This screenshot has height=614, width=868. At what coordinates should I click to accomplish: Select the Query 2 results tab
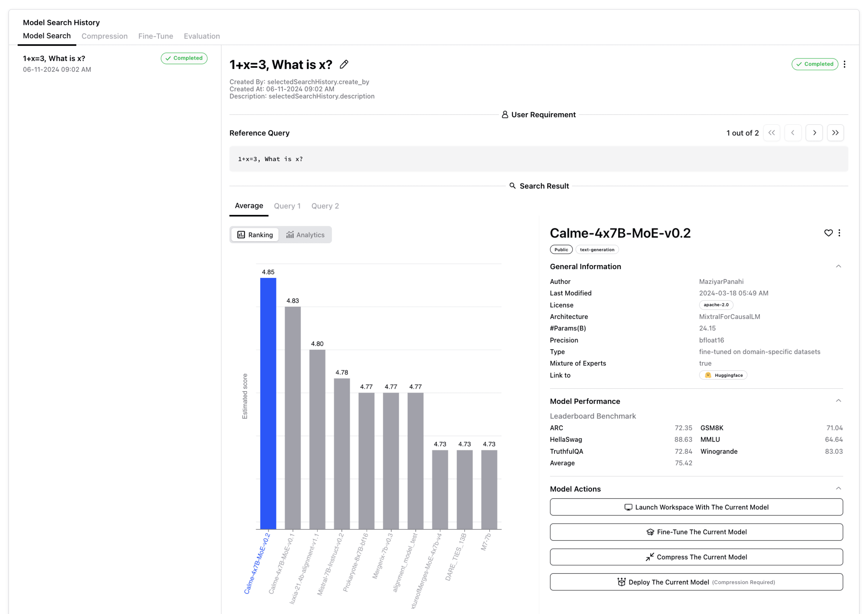pos(325,206)
